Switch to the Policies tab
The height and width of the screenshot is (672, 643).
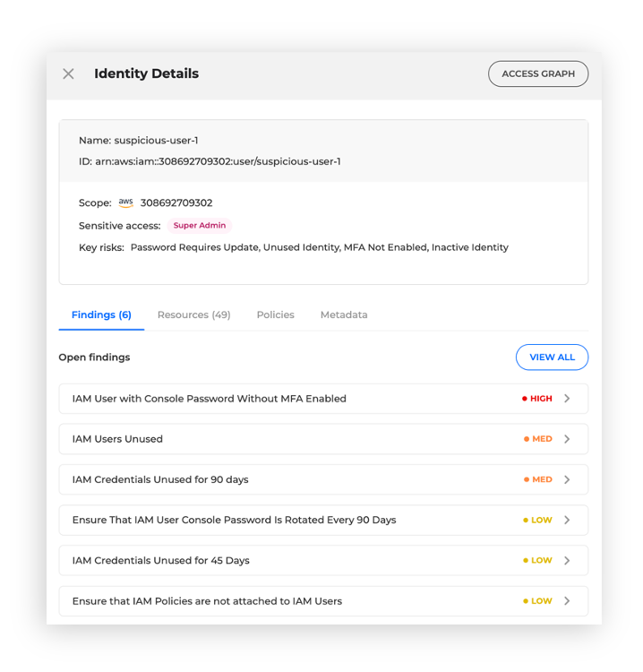[275, 315]
